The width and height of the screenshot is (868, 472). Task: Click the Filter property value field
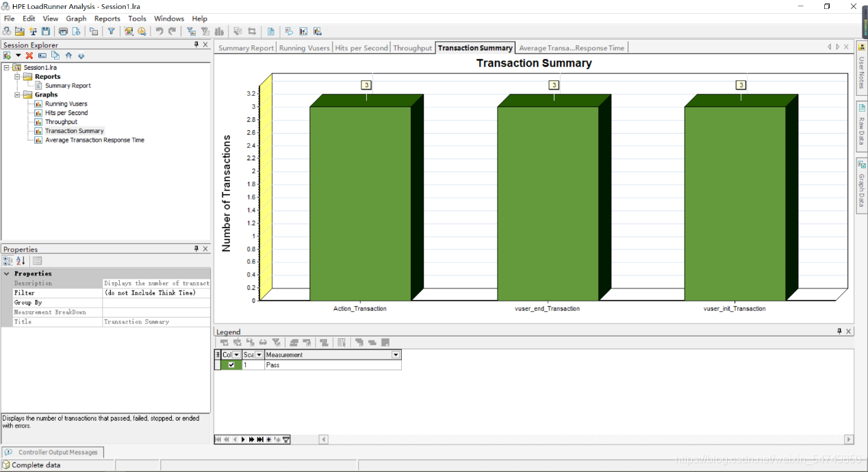pos(156,293)
